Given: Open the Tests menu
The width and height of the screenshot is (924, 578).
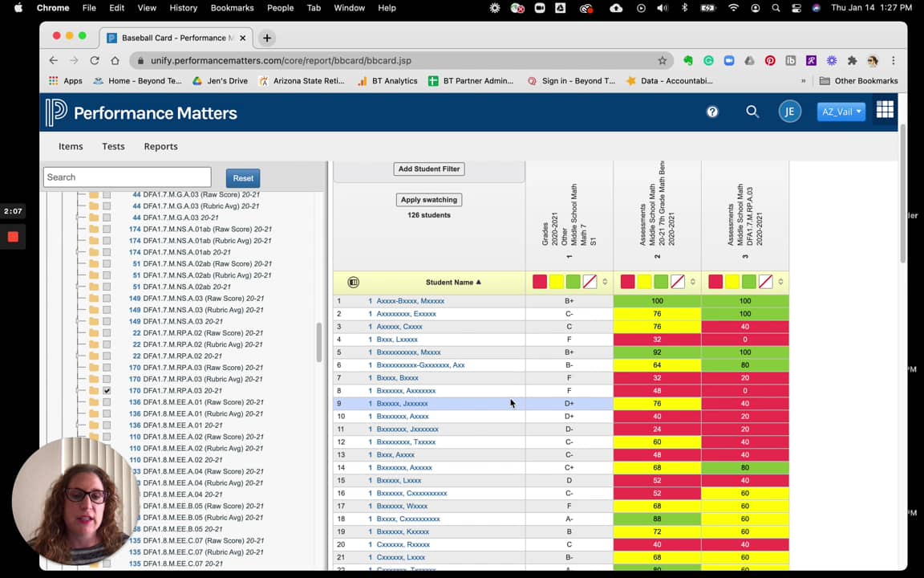Looking at the screenshot, I should tap(113, 146).
